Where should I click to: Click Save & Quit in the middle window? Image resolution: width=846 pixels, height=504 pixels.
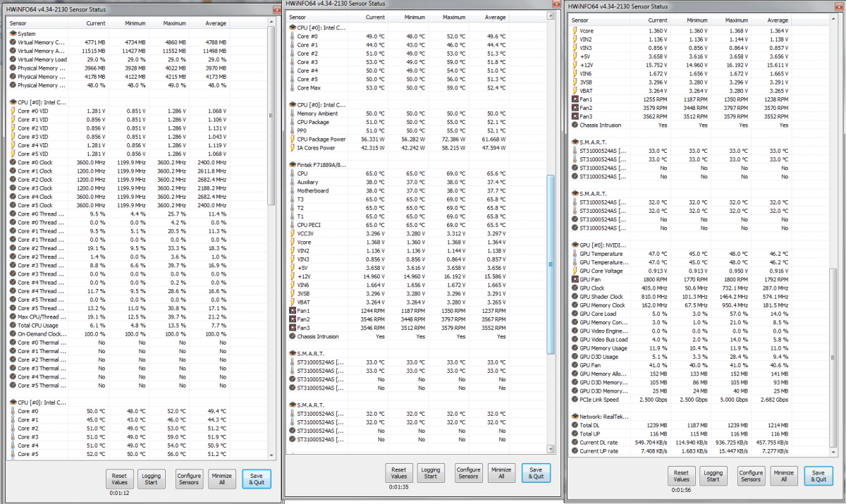(535, 473)
